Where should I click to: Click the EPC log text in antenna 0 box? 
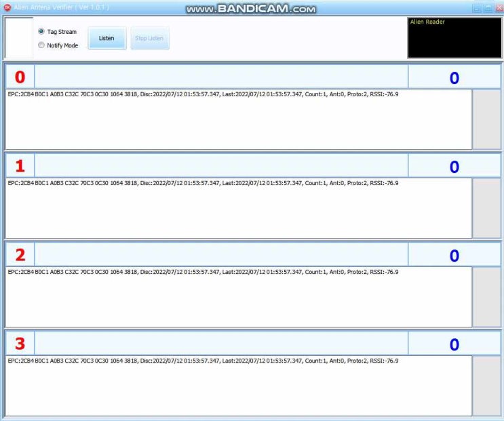[203, 94]
